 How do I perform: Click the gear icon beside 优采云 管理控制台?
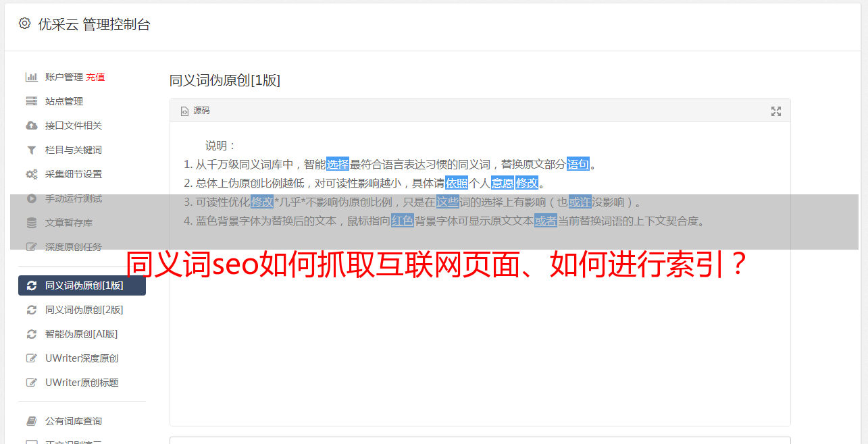click(24, 24)
